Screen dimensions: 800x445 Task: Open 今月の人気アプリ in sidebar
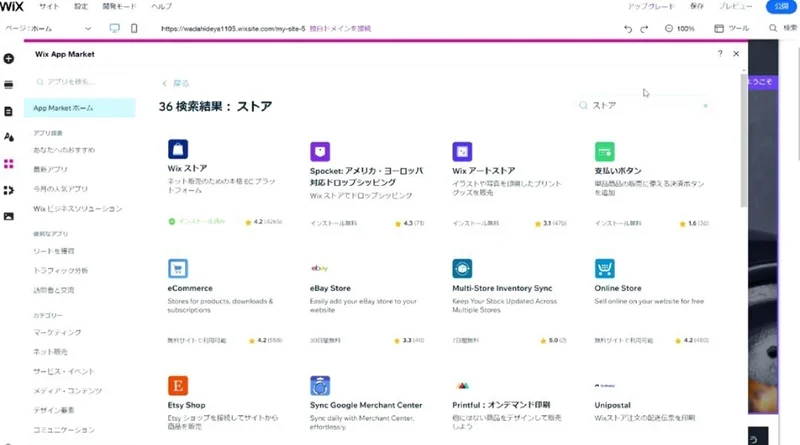(60, 189)
